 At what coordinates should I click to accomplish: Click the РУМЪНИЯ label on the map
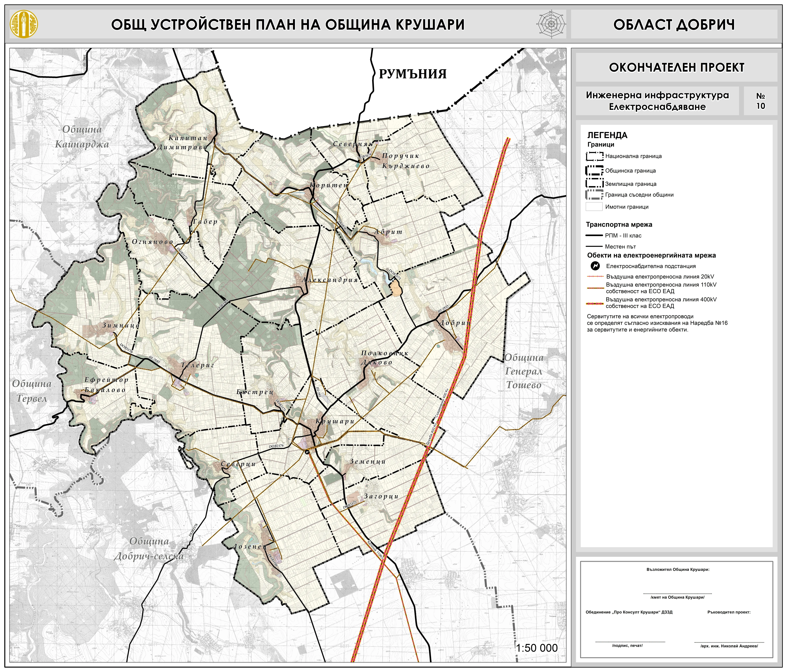pos(413,74)
